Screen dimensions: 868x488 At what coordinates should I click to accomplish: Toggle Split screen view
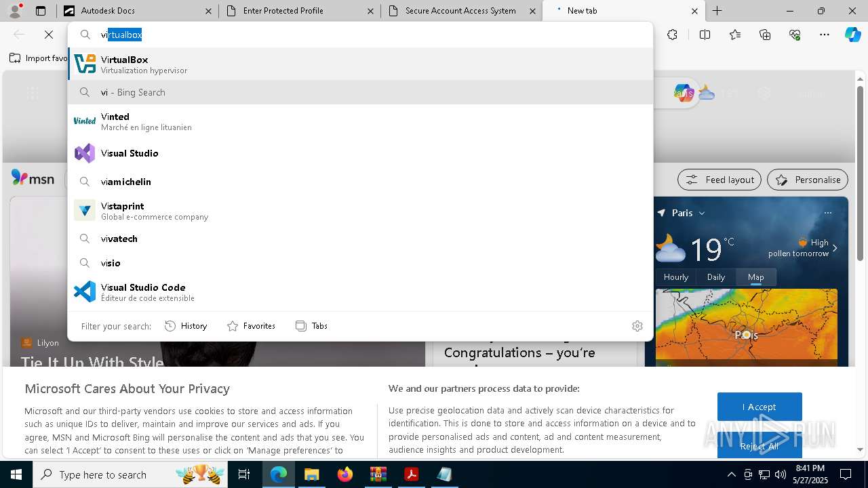coord(705,35)
